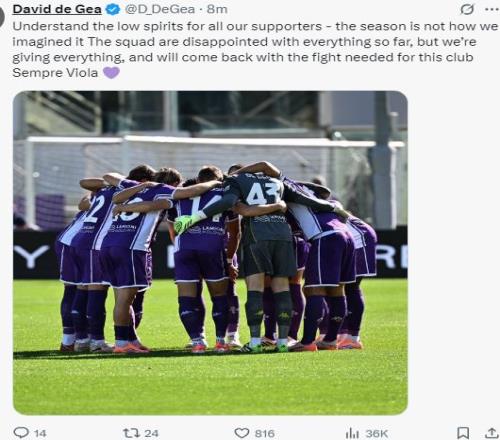Open David de Gea profile name
Image resolution: width=500 pixels, height=440 pixels.
57,9
